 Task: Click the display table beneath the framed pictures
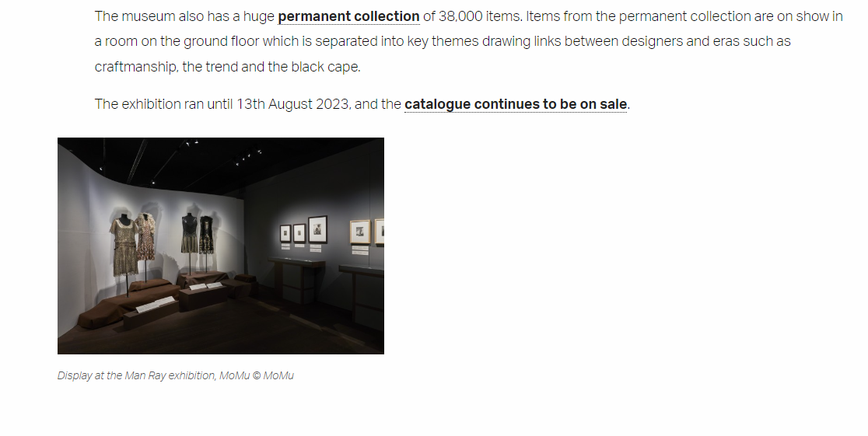click(296, 268)
